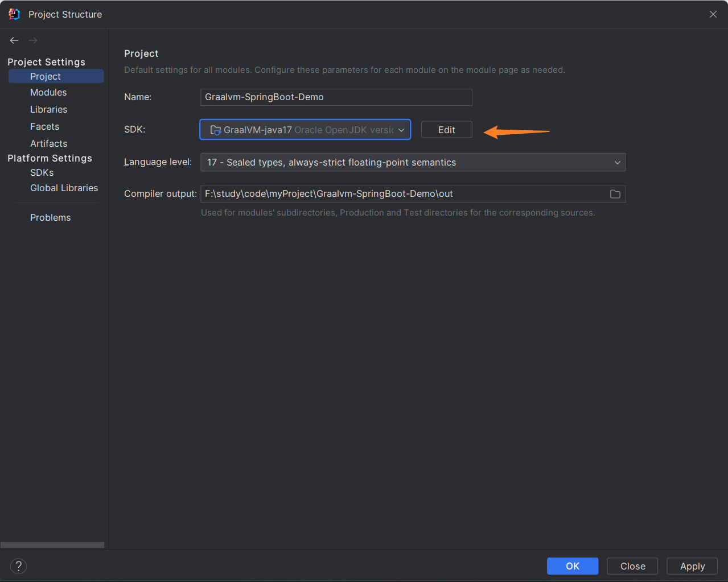Open the SDK GraalVM-java17 dropdown
The height and width of the screenshot is (582, 728).
point(305,130)
